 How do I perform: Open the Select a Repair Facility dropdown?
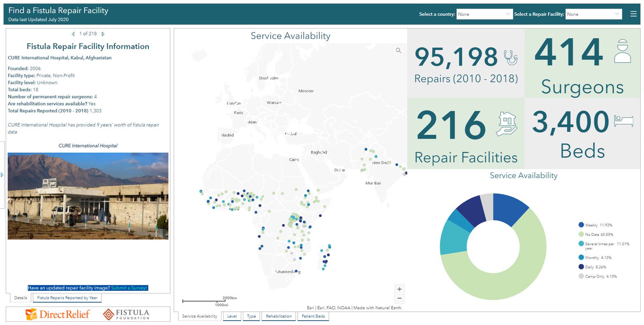[593, 14]
